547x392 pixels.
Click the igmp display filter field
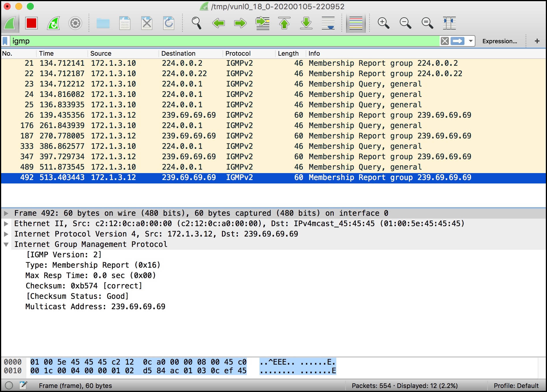pos(225,41)
